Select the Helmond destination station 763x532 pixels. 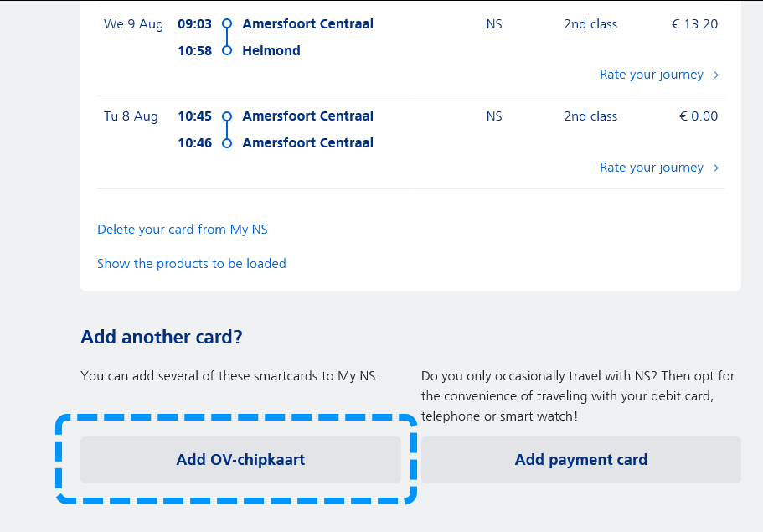(271, 51)
